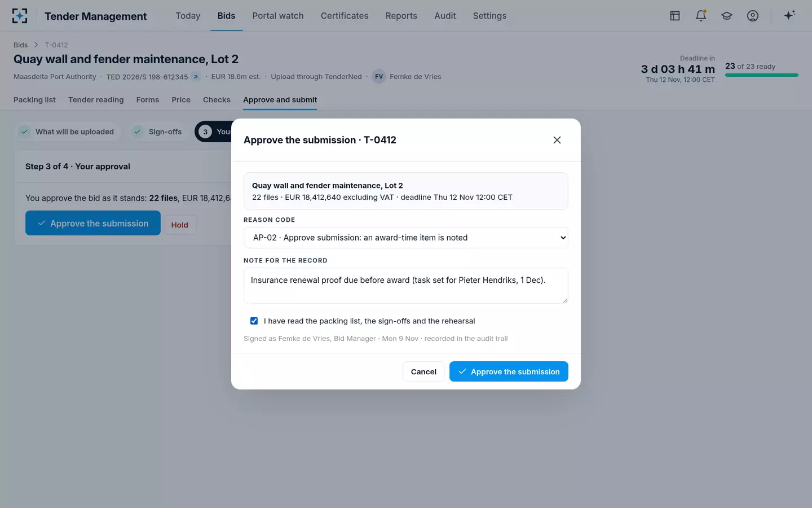Click the 'Thu 12 Nov, 12:00 CET' deadline text
The width and height of the screenshot is (812, 508).
680,80
